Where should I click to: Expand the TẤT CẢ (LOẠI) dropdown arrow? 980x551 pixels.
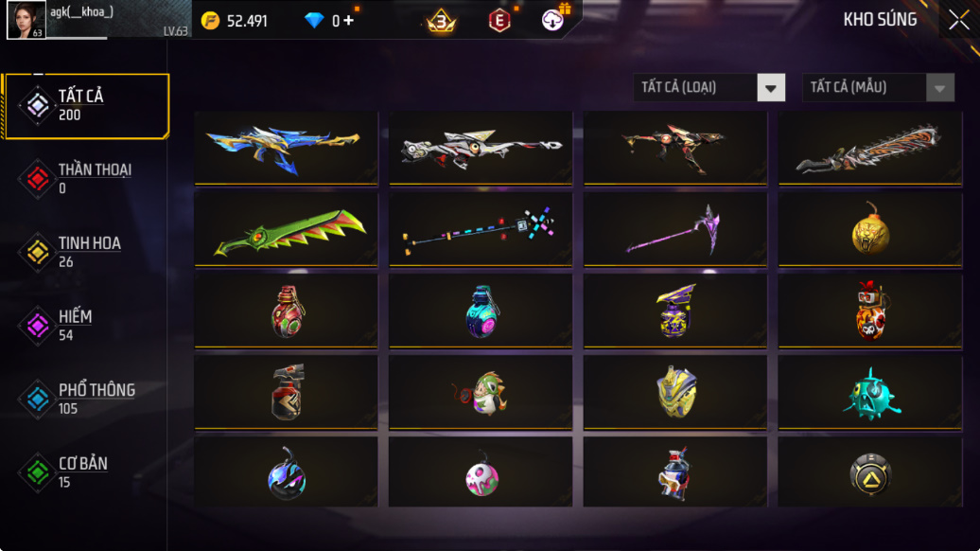point(771,87)
